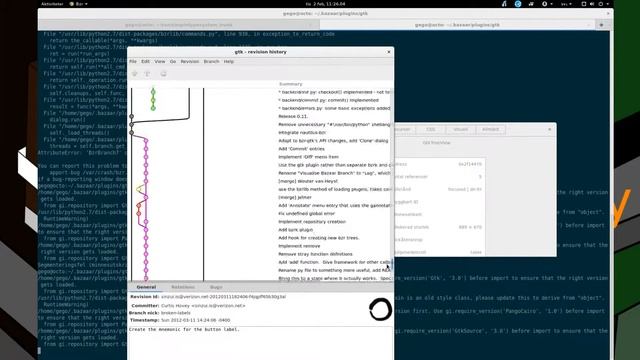Click the black circular avatar icon

(380, 309)
